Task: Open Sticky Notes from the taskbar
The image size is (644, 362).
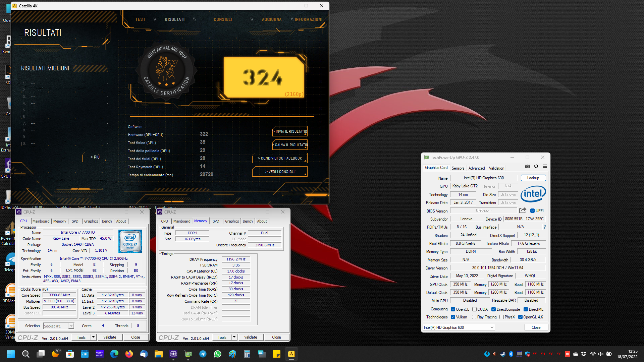Action: pos(277,354)
